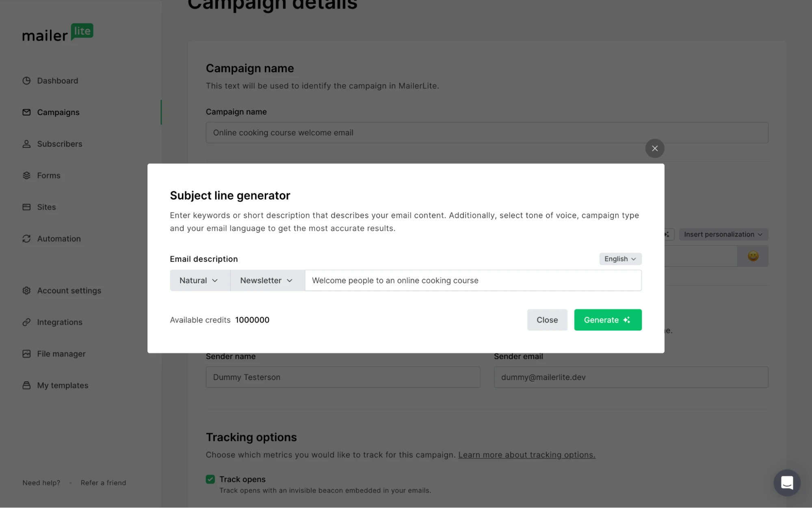
Task: Click the Close button in the dialog
Action: pyautogui.click(x=547, y=320)
